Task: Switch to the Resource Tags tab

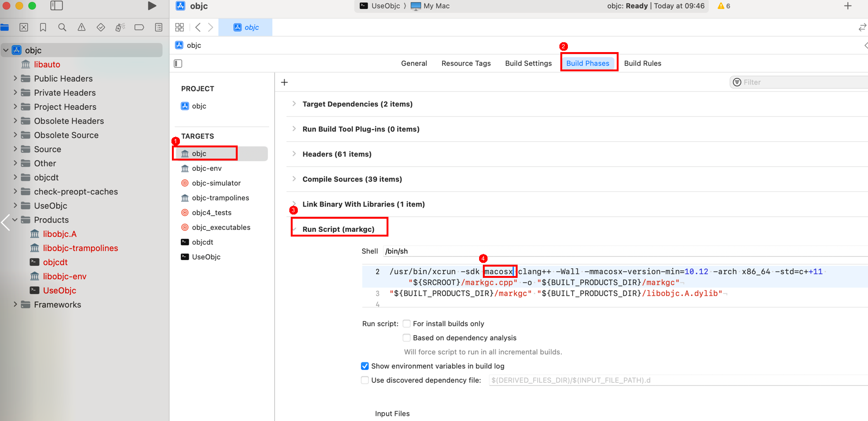Action: (466, 63)
